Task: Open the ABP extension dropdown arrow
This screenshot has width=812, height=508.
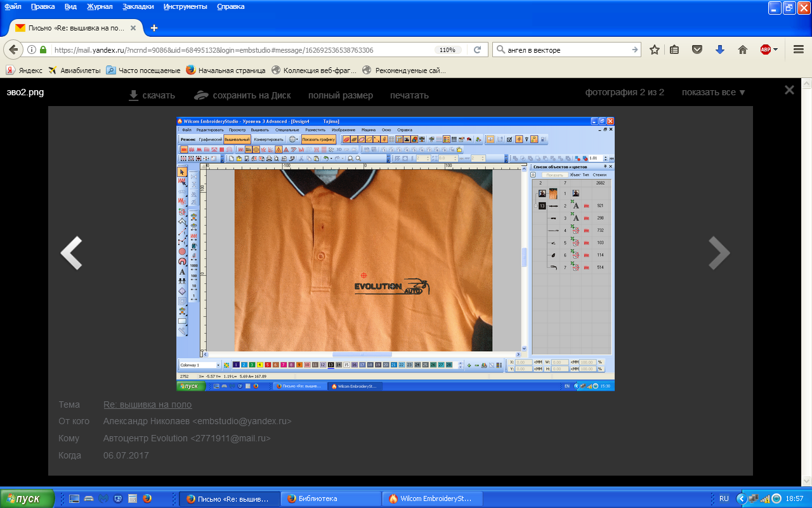Action: 775,50
